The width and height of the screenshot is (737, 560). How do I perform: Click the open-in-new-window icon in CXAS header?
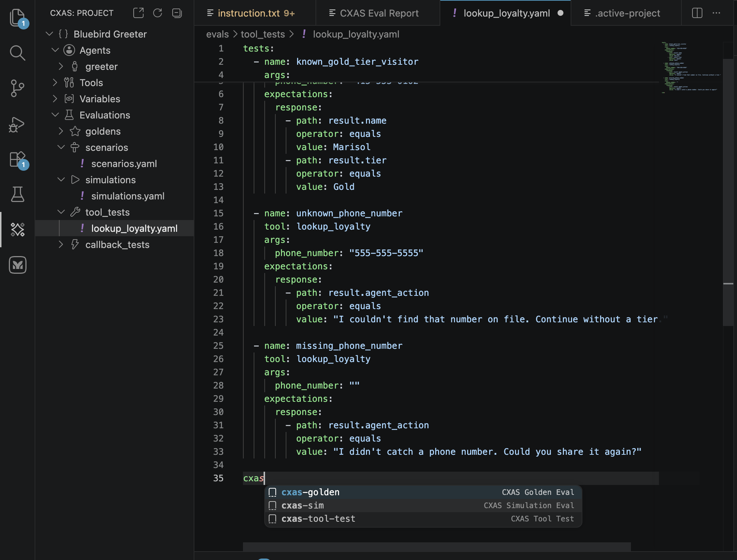tap(138, 13)
